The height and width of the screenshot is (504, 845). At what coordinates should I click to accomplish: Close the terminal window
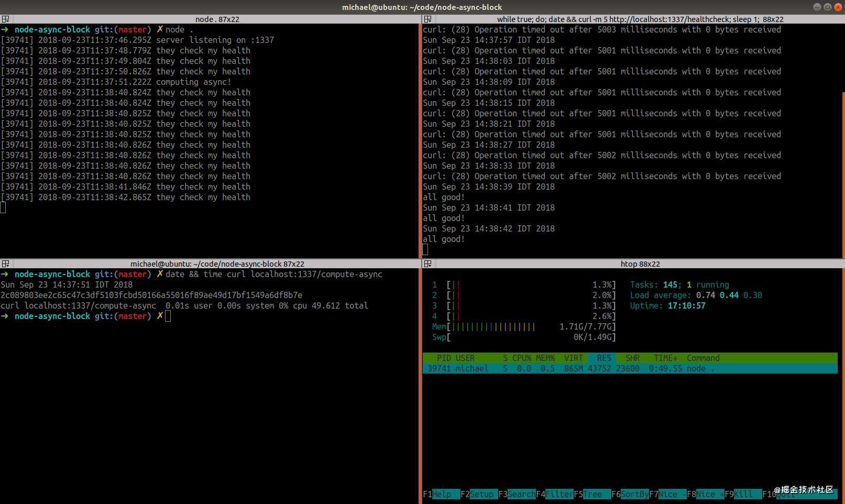(x=838, y=7)
